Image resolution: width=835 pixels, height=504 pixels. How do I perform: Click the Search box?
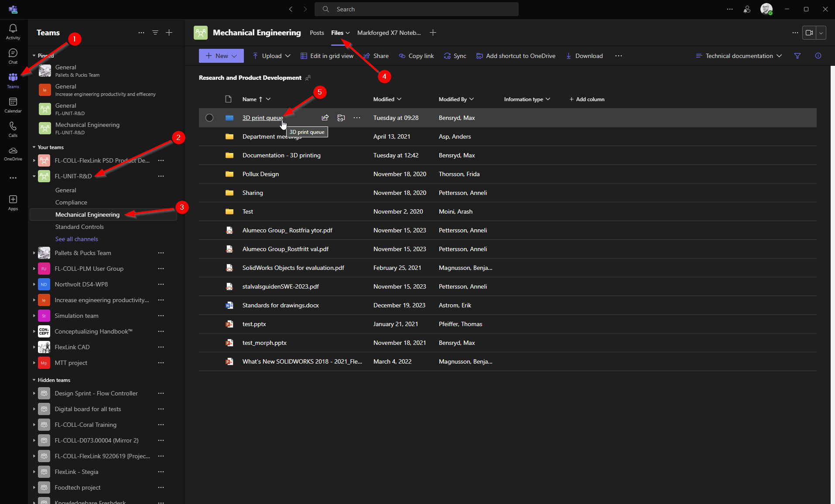pos(417,9)
